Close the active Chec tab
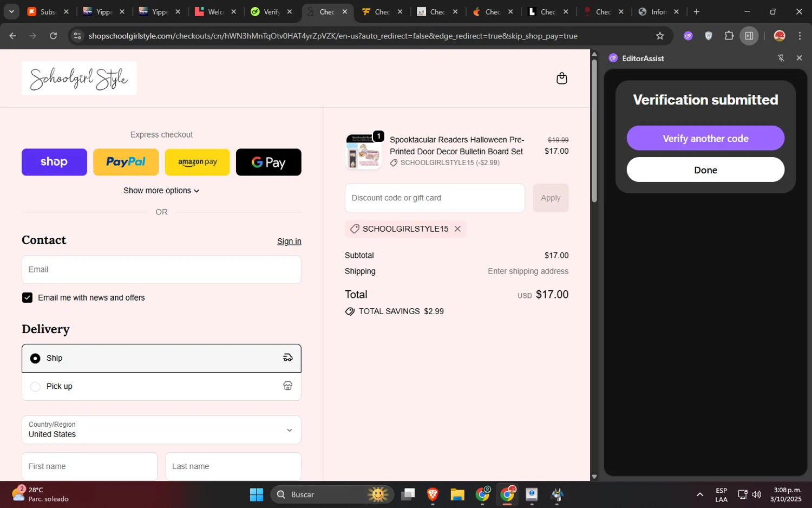 point(345,11)
